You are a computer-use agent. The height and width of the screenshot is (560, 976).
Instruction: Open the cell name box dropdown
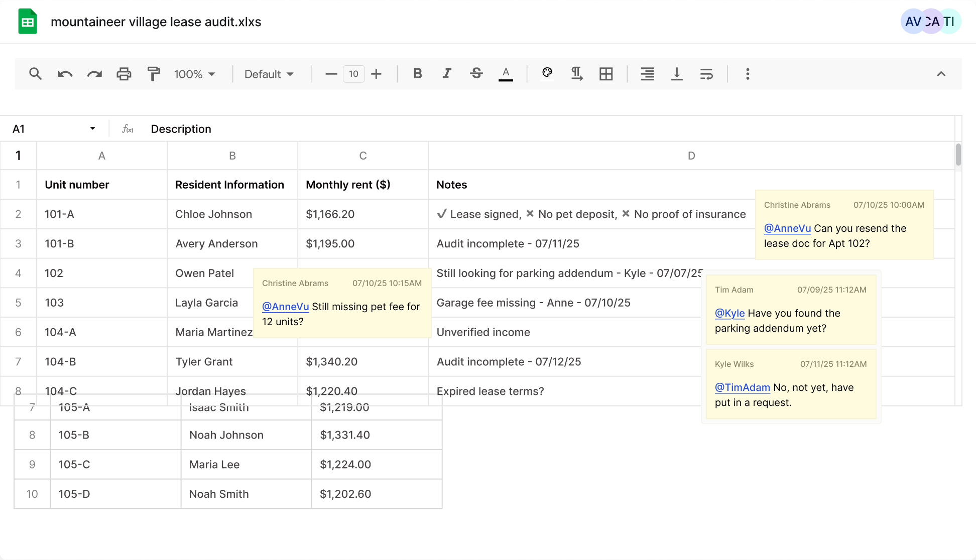point(92,128)
